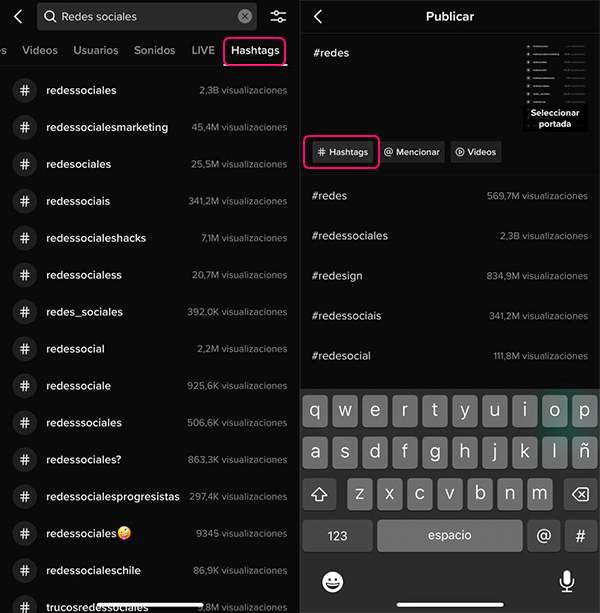The width and height of the screenshot is (600, 613).
Task: Toggle the shift key on the keyboard
Action: click(319, 494)
